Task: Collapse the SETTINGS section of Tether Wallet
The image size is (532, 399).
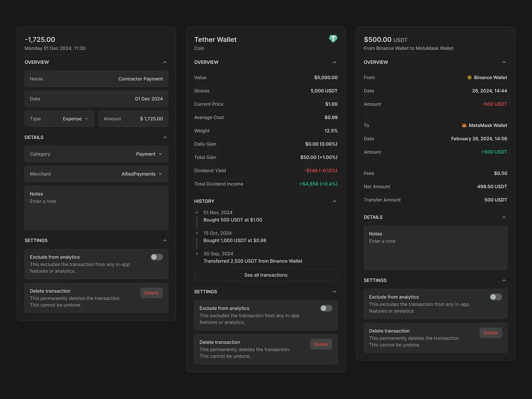Action: (x=334, y=292)
